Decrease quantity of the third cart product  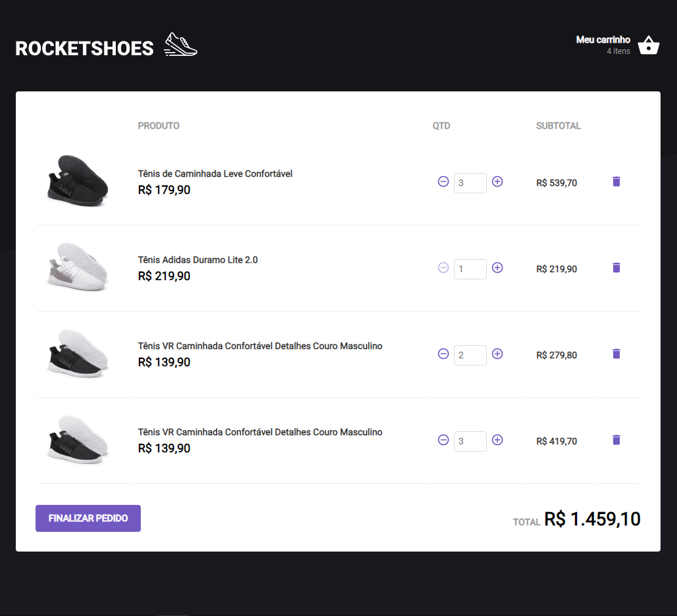[443, 354]
